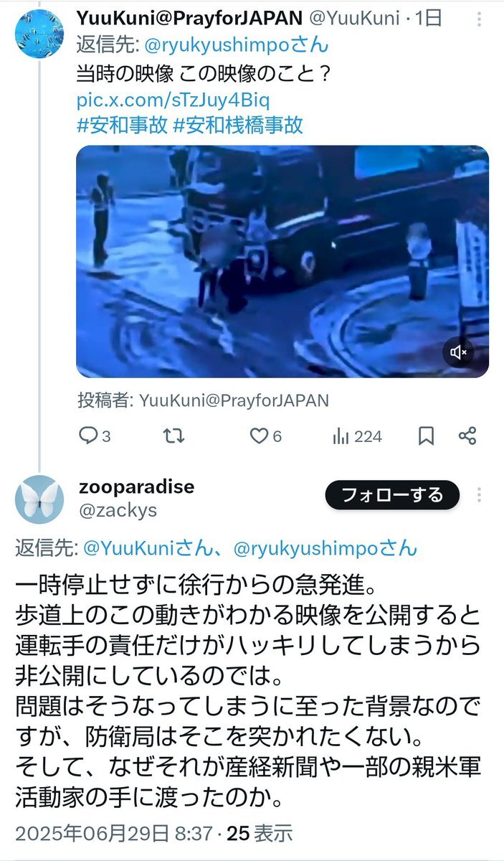The width and height of the screenshot is (504, 861).
Task: Bookmark the YuuKuni post
Action: [x=426, y=436]
